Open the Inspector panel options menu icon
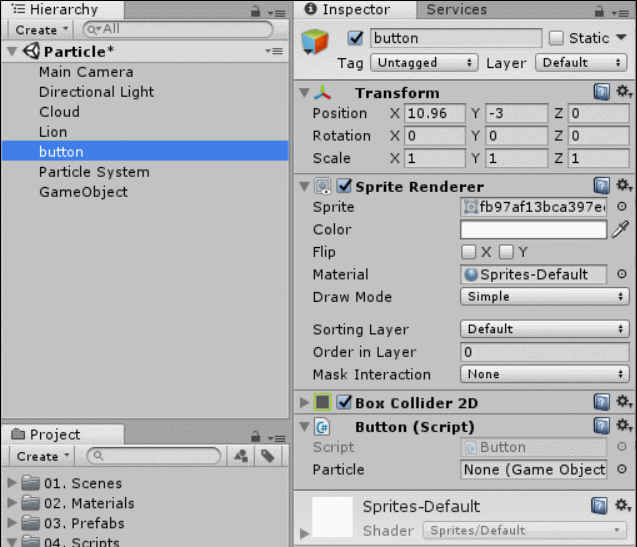The image size is (637, 547). coord(620,13)
